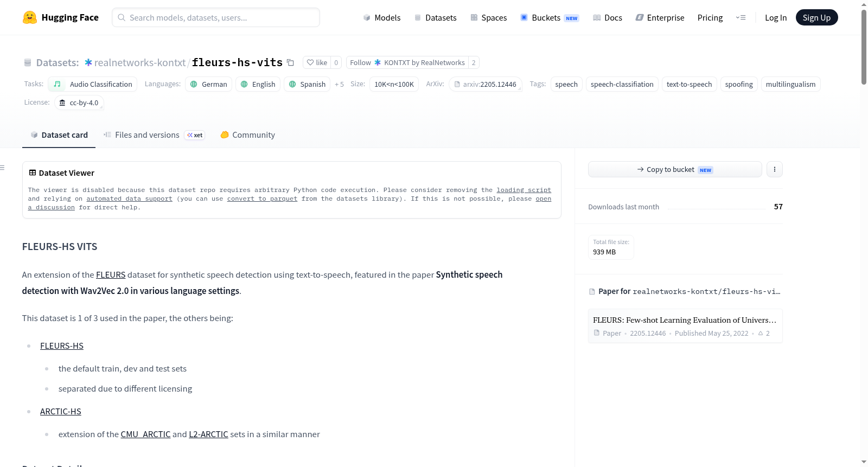Image resolution: width=868 pixels, height=467 pixels.
Task: Switch to the Dataset card tab
Action: click(x=59, y=135)
